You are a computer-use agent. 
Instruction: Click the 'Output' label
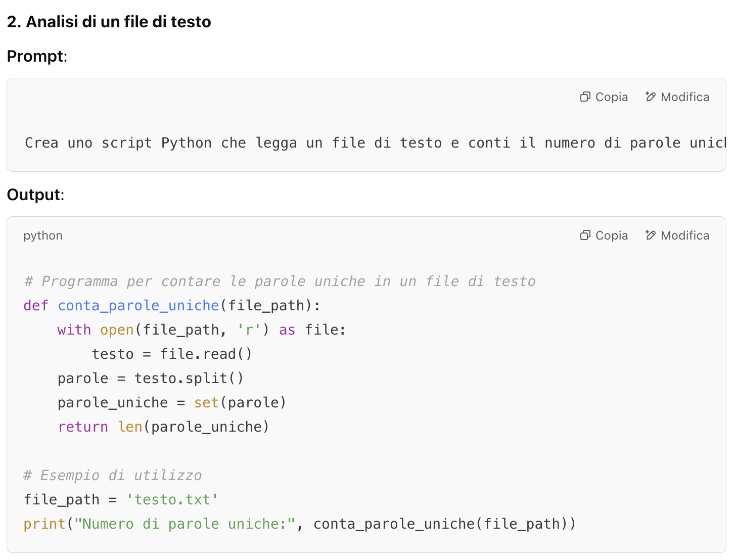[34, 195]
